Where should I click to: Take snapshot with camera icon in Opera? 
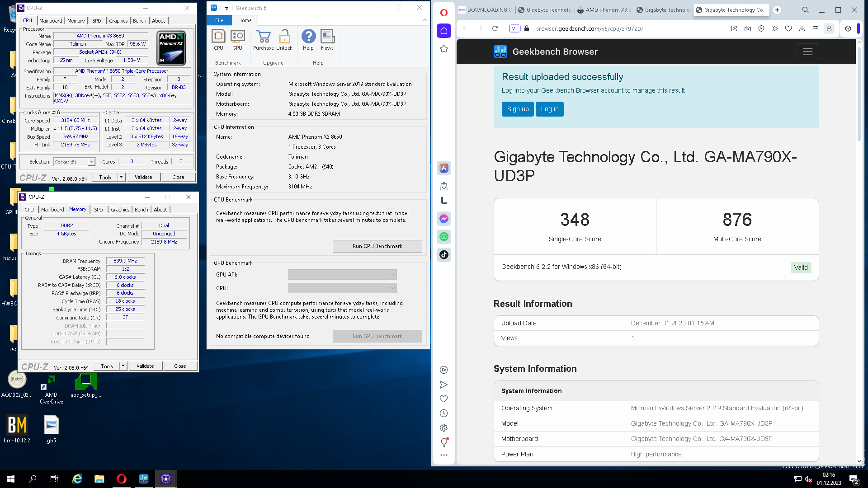click(x=748, y=28)
